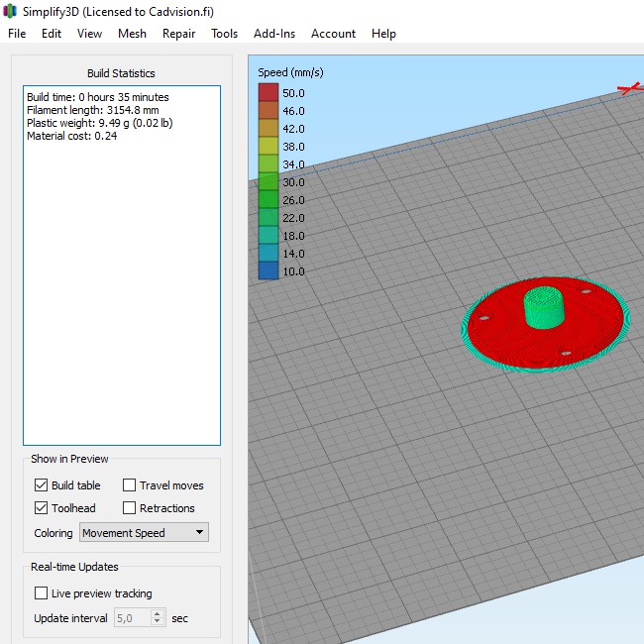Click the red 50.0 speed legend swatch
The image size is (644, 644).
[x=268, y=92]
